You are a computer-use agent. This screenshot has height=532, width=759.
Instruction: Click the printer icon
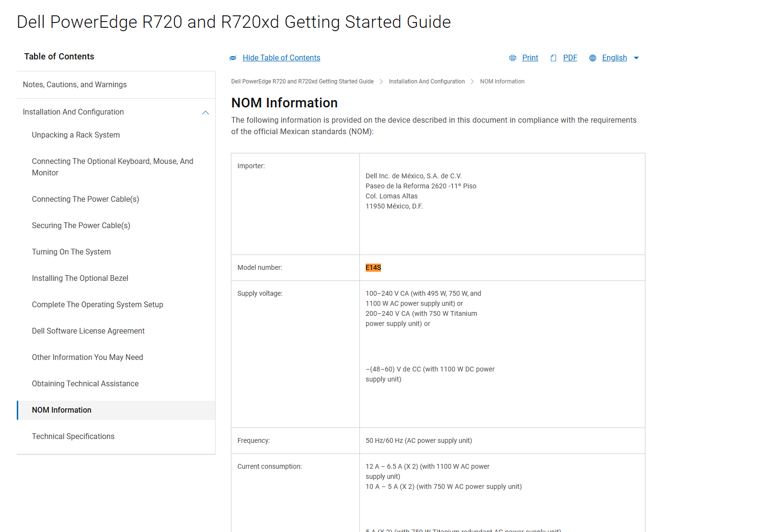512,58
